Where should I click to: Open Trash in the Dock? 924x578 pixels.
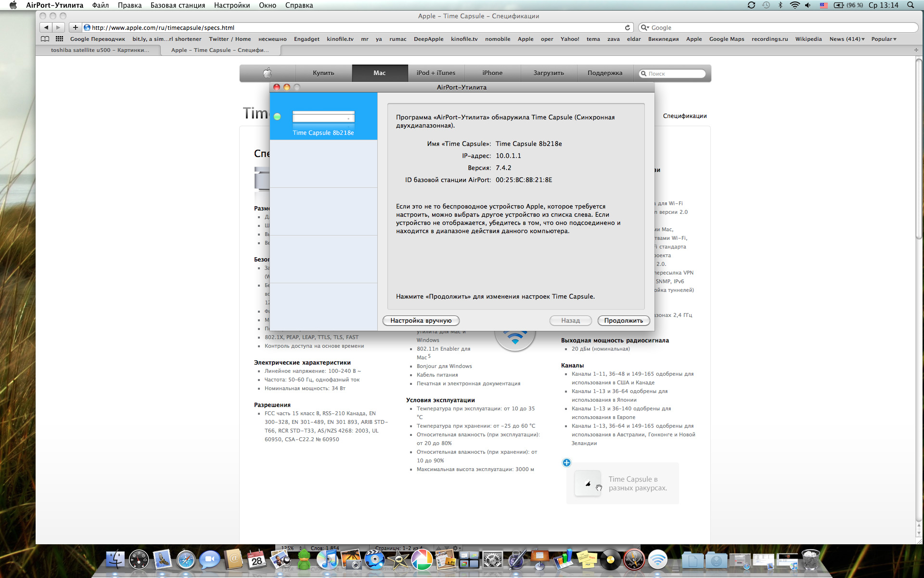pos(810,560)
